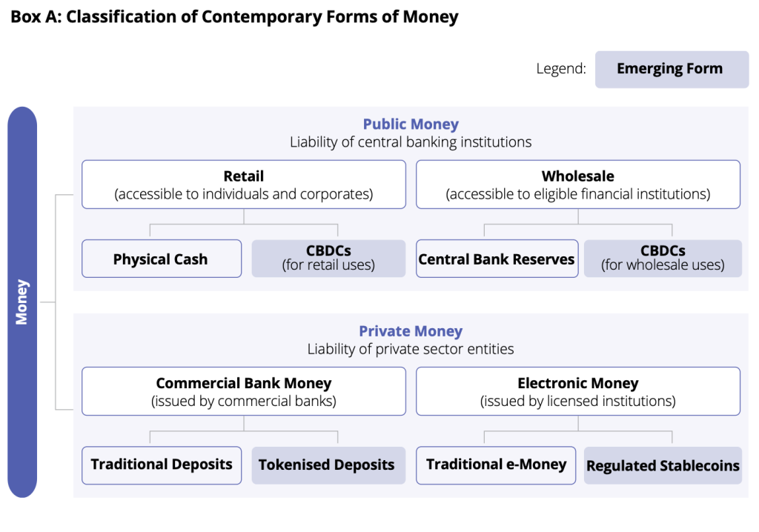This screenshot has height=532, width=759.
Task: Choose the Tokenised Deposits box
Action: point(328,465)
